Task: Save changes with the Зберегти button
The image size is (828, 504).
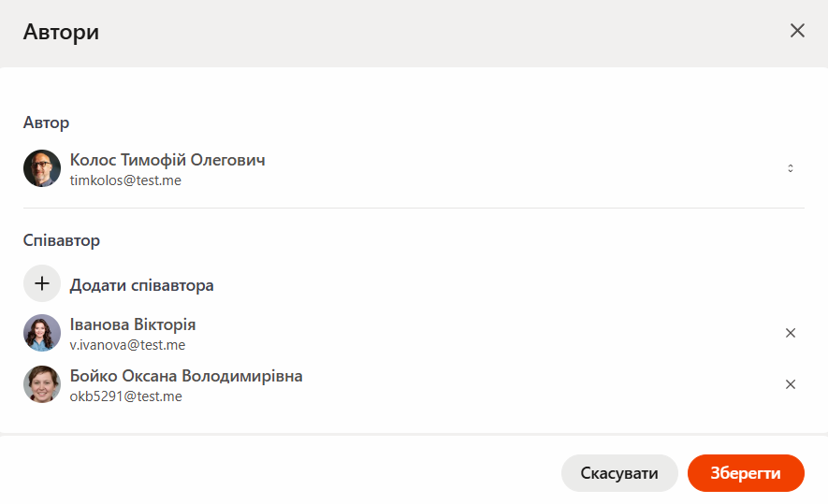Action: coord(746,473)
